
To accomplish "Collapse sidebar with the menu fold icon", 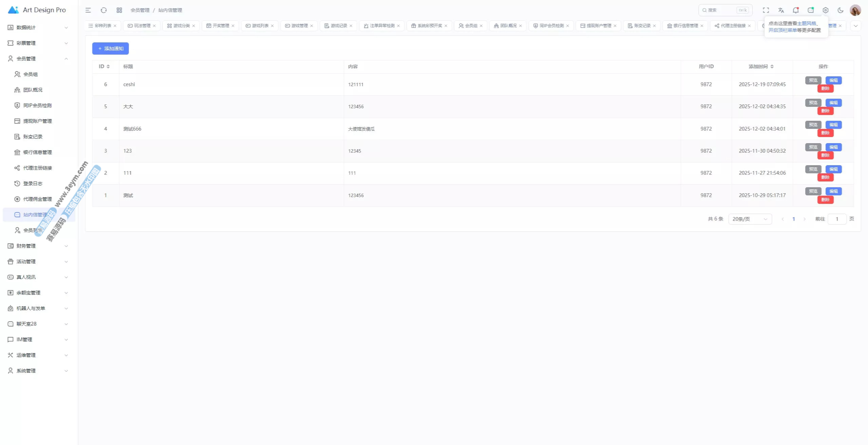I will [x=88, y=10].
